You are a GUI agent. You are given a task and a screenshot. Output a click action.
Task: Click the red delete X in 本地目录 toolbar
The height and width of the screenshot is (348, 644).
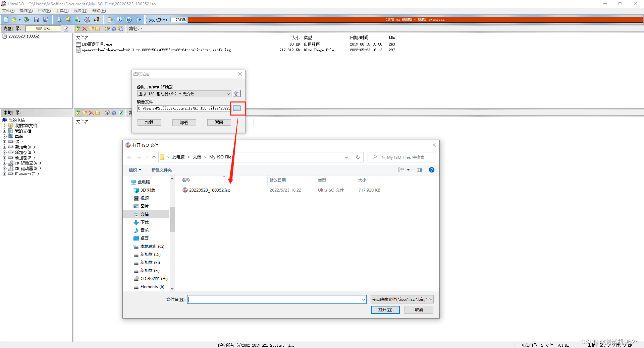pos(91,113)
